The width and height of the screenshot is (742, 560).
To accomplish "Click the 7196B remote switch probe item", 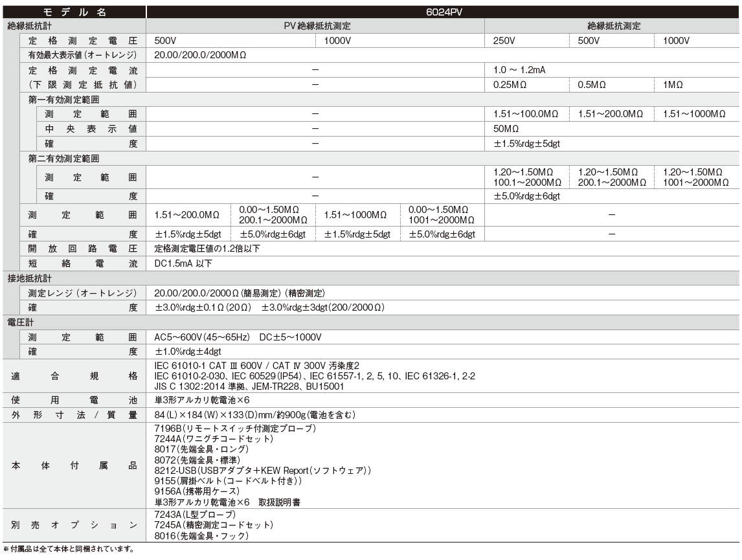I will (x=235, y=429).
